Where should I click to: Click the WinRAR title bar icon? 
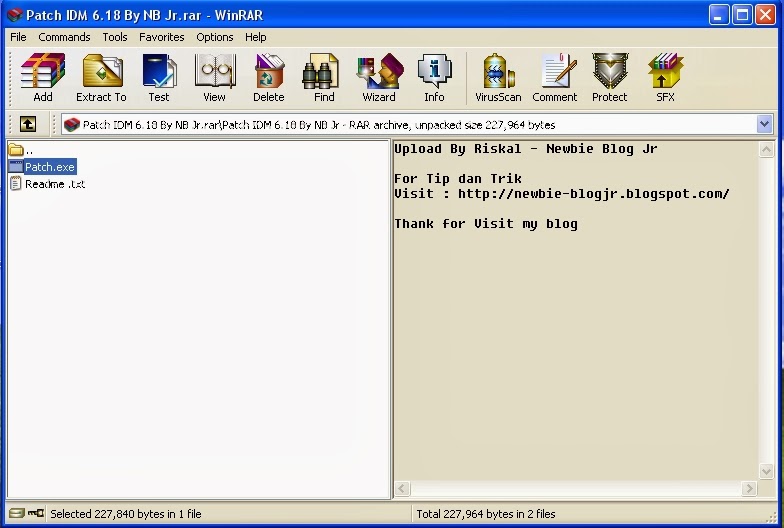point(15,15)
